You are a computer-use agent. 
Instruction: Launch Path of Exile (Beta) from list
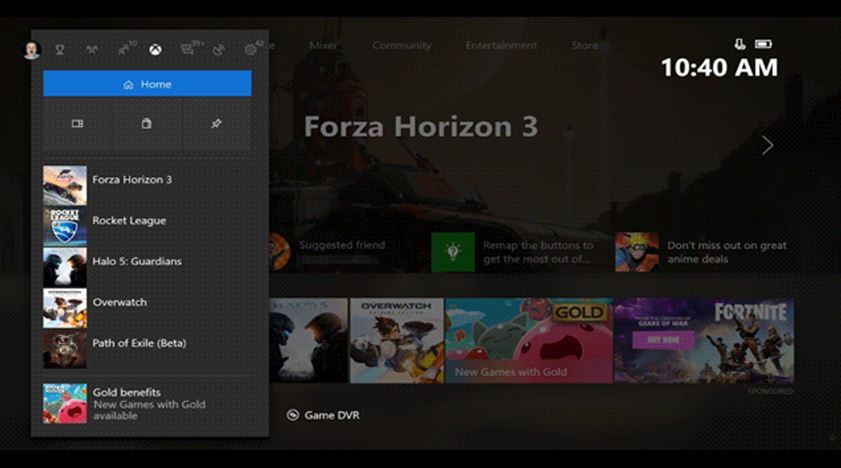click(x=147, y=349)
